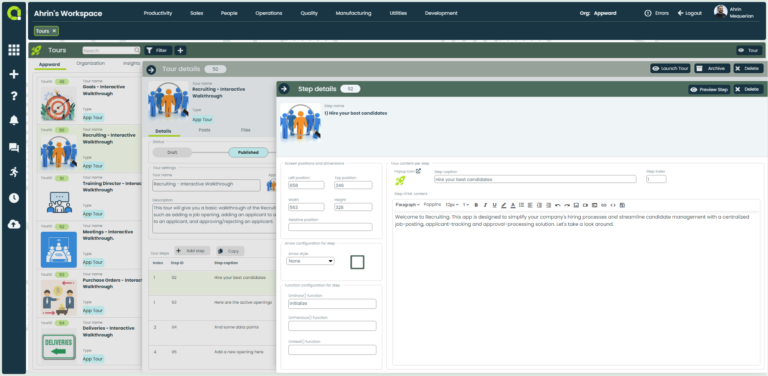The image size is (768, 376).
Task: Open the Manufacturing menu
Action: click(353, 13)
